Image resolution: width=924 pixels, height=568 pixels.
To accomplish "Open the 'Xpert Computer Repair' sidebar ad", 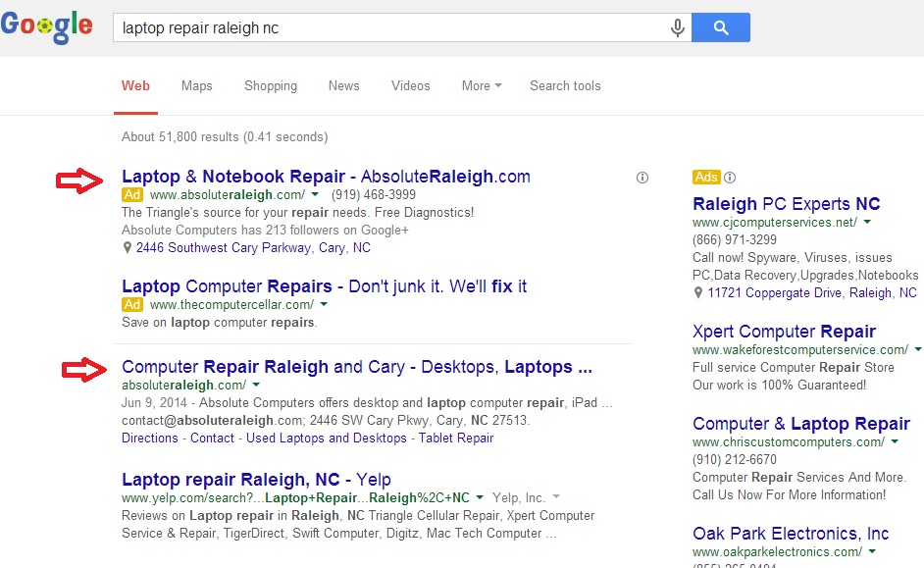I will tap(785, 332).
